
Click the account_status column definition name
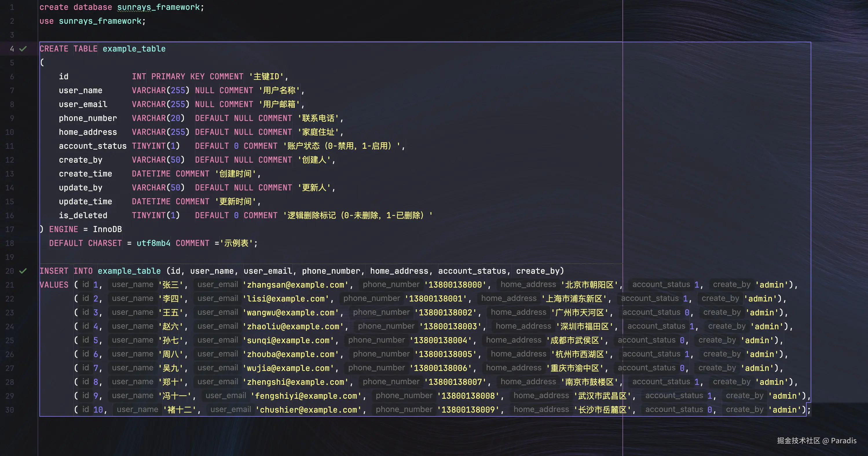[x=92, y=146]
